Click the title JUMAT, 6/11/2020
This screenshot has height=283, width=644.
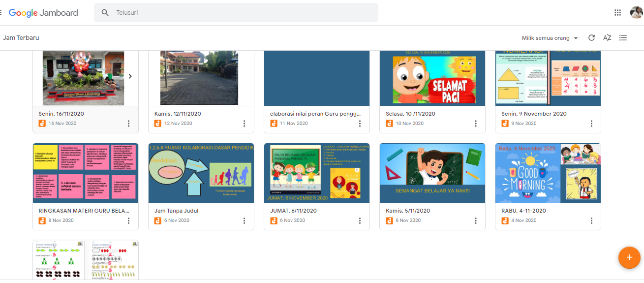(x=294, y=211)
